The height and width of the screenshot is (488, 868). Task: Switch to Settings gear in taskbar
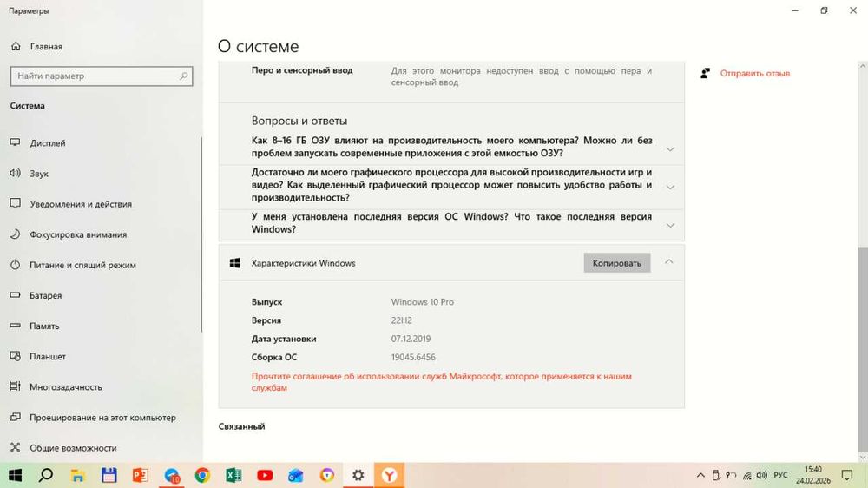tap(358, 475)
